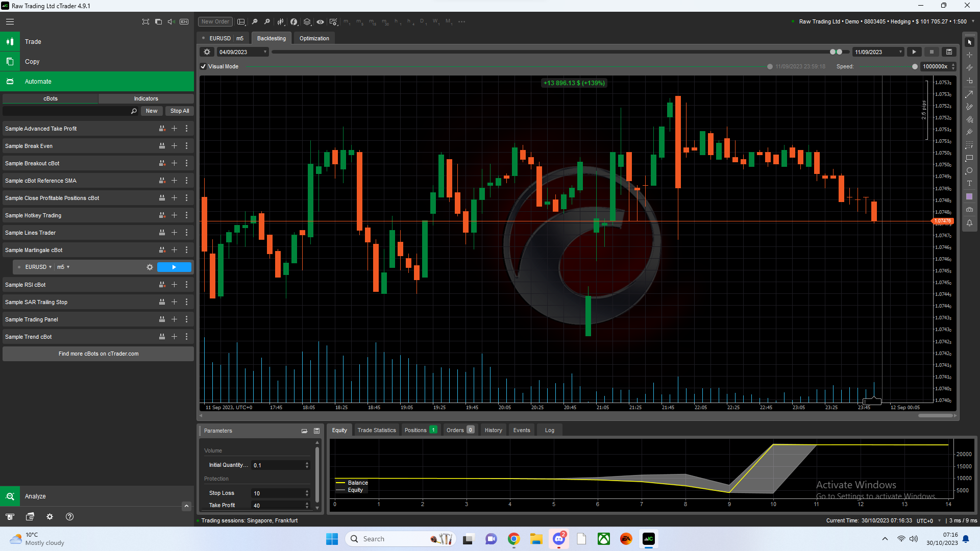Toggle the Visual Mode checkbox
Viewport: 980px width, 551px height.
pyautogui.click(x=203, y=66)
